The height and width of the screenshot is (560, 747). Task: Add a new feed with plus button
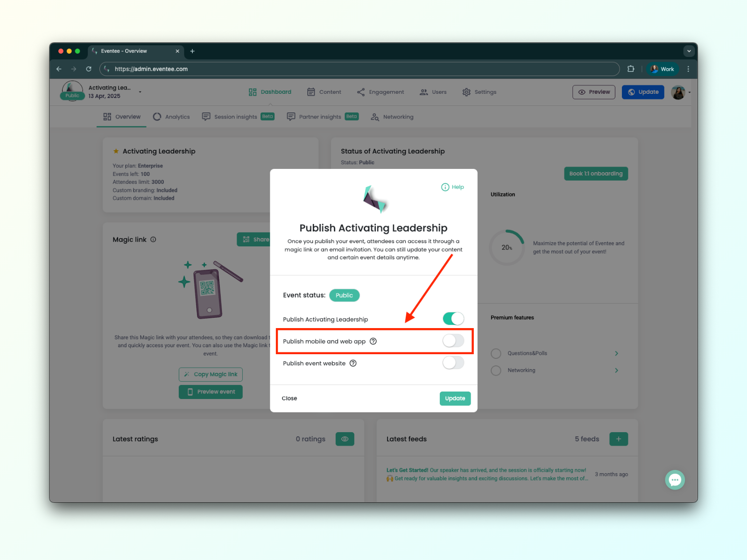[619, 439]
